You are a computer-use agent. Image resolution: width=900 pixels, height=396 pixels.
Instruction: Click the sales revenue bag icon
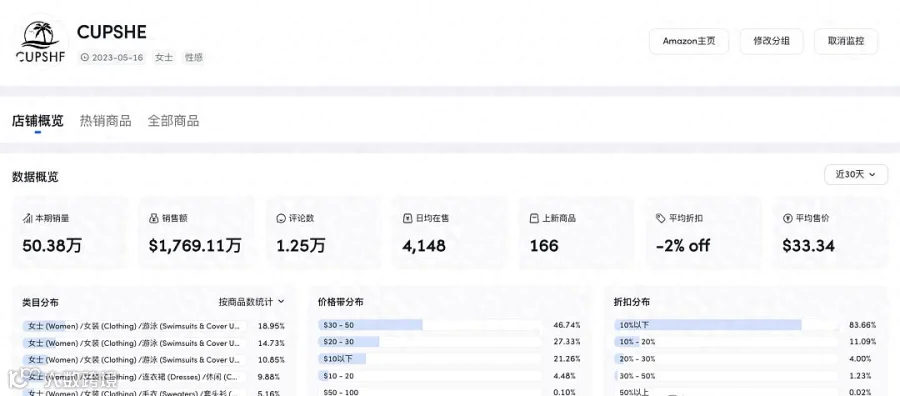pyautogui.click(x=153, y=219)
